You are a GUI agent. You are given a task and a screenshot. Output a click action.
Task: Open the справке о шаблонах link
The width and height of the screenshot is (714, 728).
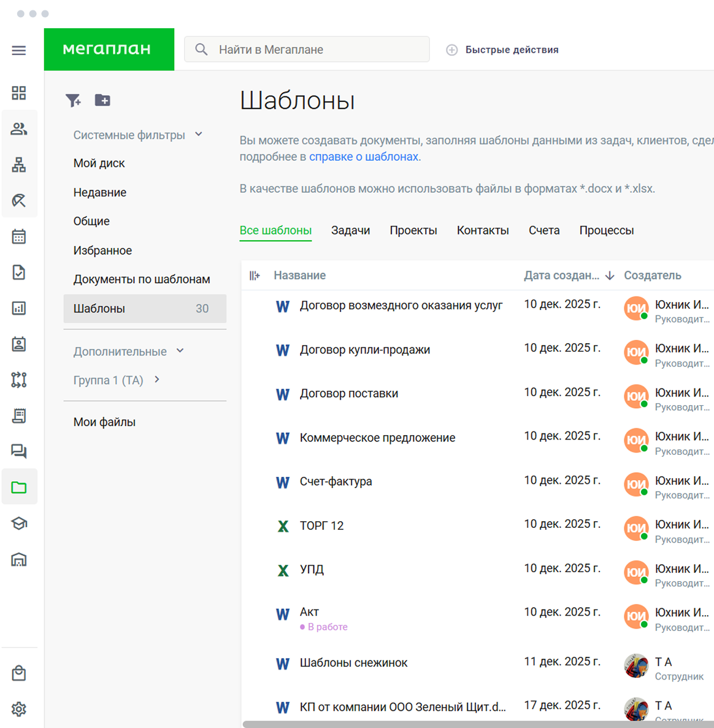[364, 157]
